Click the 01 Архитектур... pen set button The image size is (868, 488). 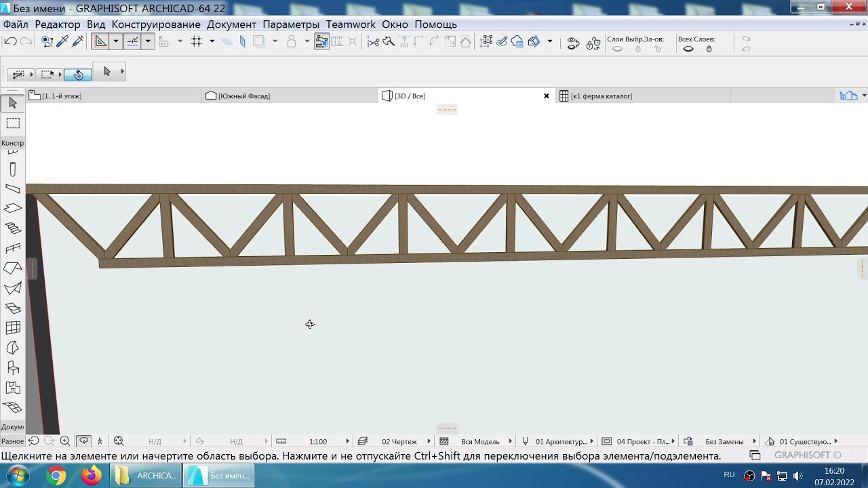click(561, 441)
